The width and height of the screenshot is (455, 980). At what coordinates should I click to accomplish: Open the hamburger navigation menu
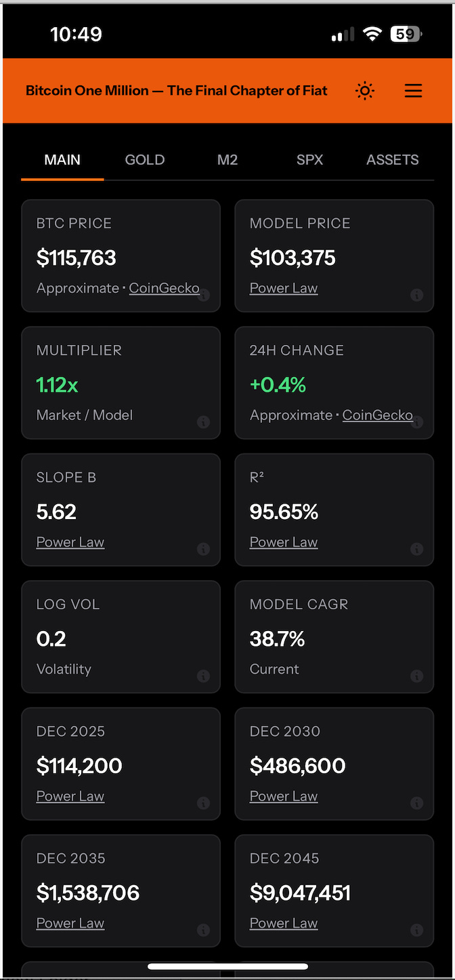413,90
